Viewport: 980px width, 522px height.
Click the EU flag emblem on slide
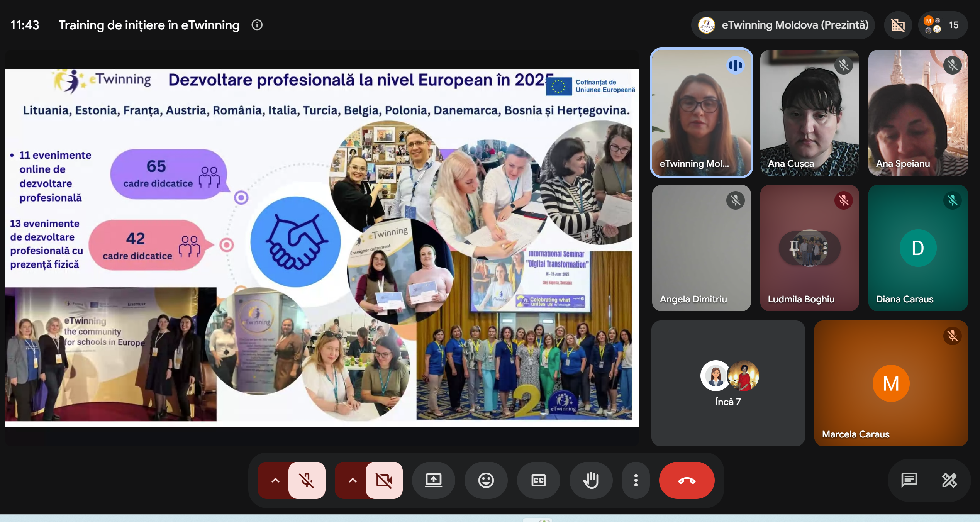point(559,86)
